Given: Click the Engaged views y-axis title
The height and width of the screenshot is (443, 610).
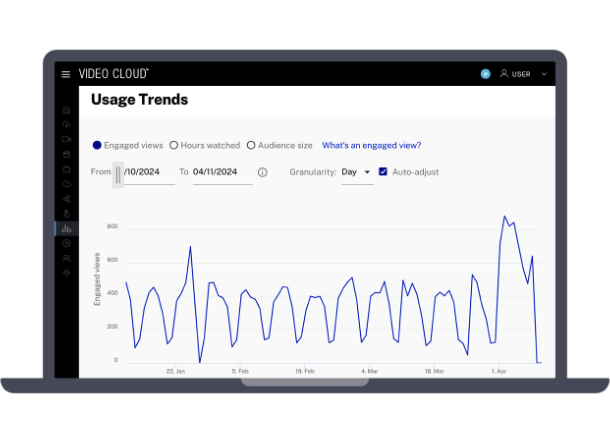Looking at the screenshot, I should pos(97,279).
